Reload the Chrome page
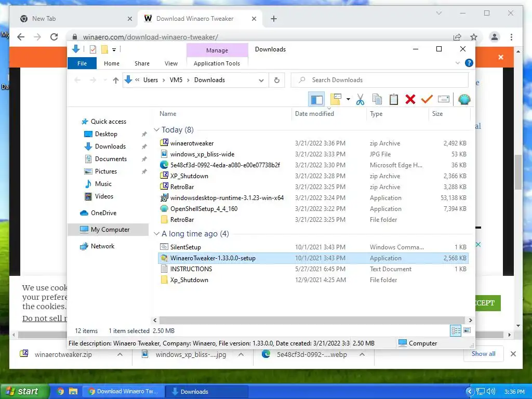The height and width of the screenshot is (399, 532). [x=54, y=37]
